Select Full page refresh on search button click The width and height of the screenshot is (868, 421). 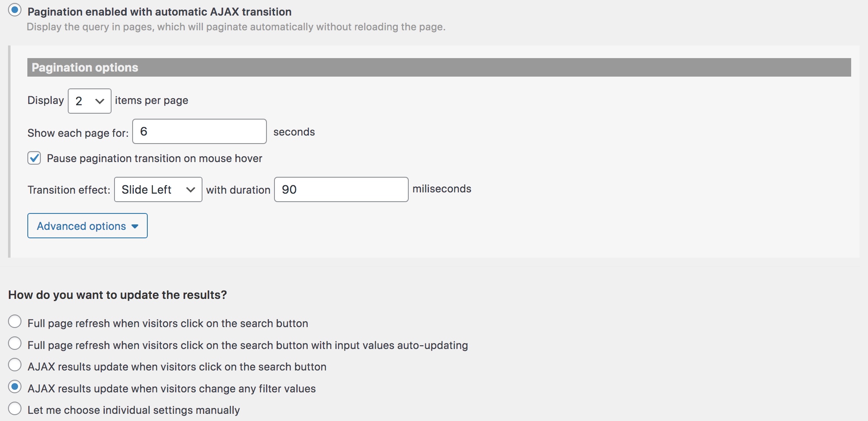click(15, 322)
